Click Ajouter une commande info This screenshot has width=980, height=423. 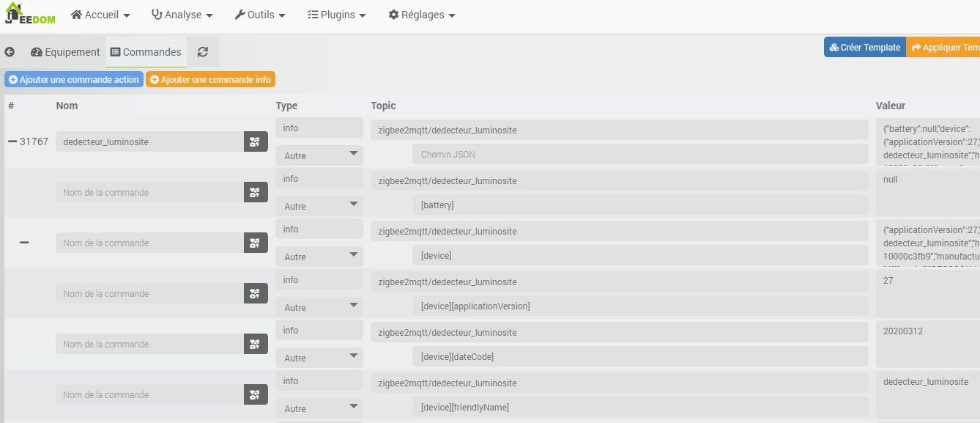[x=210, y=79]
